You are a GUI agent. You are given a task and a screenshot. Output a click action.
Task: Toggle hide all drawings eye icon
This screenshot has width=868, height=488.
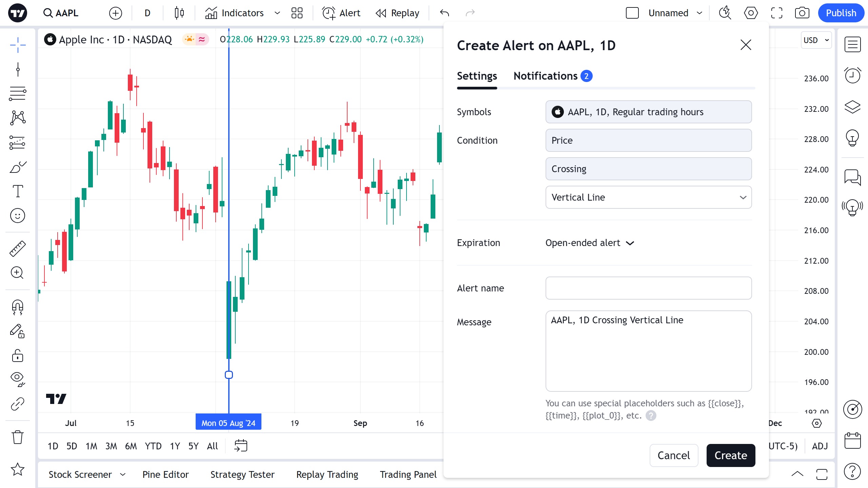(18, 379)
